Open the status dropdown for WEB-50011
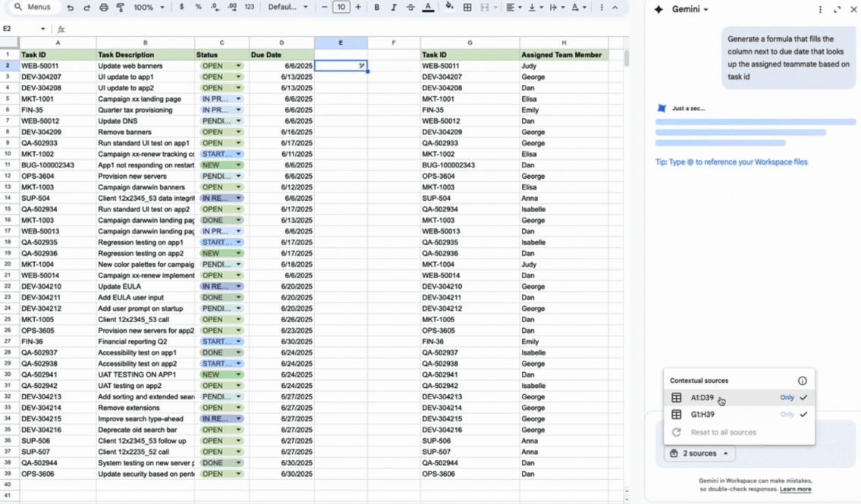The height and width of the screenshot is (504, 861). pyautogui.click(x=238, y=66)
